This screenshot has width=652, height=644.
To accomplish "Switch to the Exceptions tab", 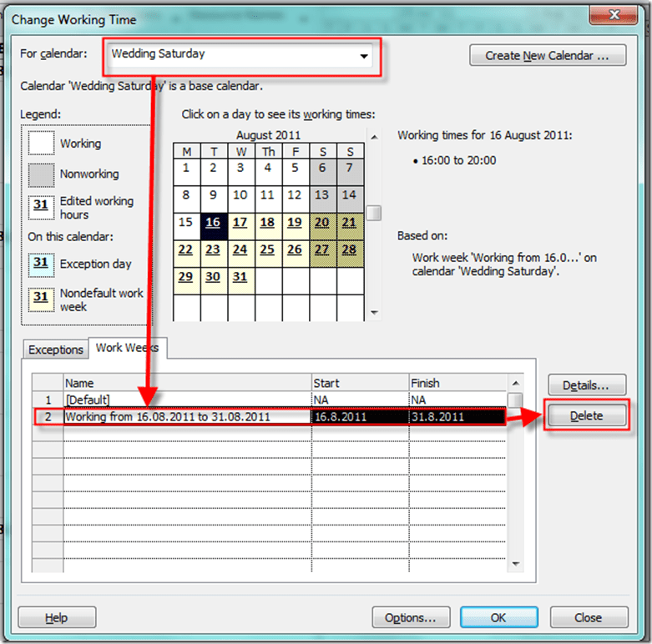I will point(56,350).
